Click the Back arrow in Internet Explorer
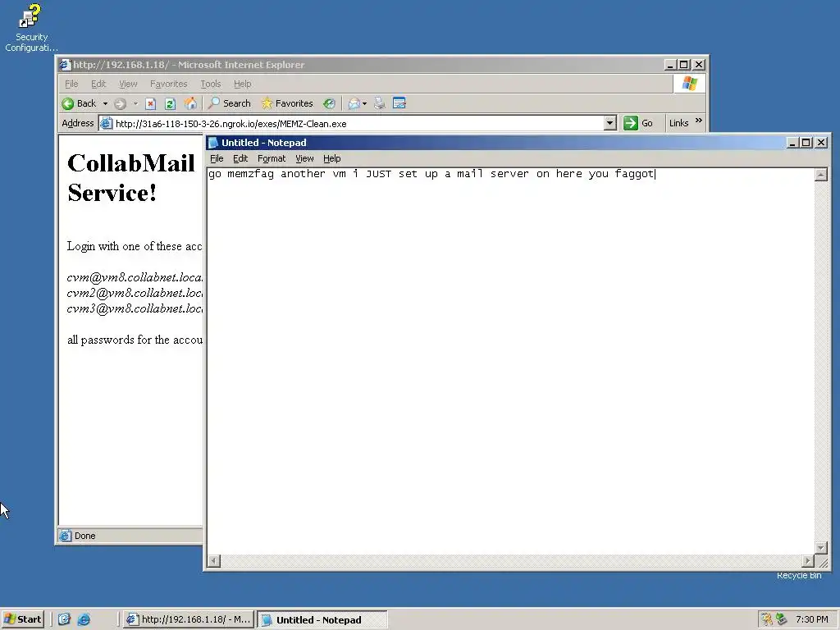 68,103
